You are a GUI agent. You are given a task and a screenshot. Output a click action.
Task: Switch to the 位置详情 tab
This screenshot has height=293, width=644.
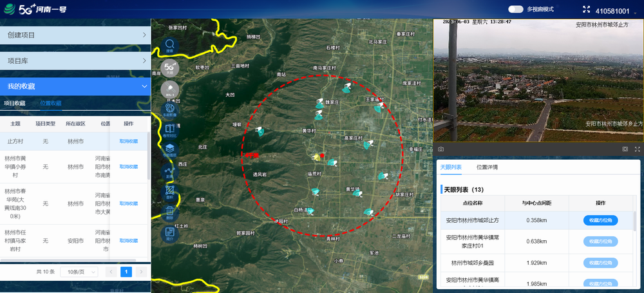(x=487, y=167)
